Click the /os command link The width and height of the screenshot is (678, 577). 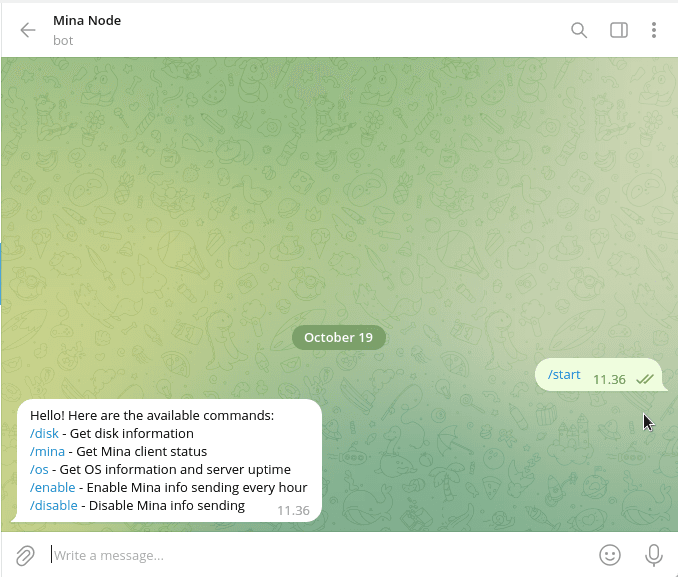click(x=39, y=469)
